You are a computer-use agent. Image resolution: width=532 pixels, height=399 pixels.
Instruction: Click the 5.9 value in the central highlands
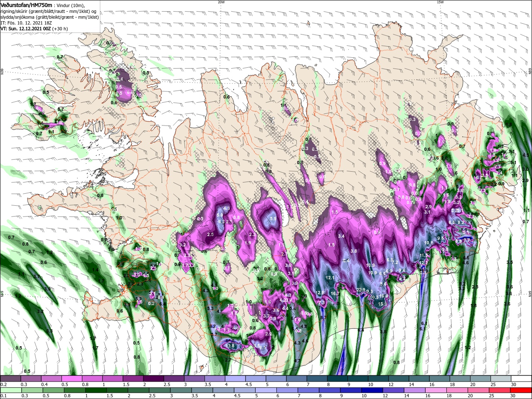[x=273, y=219]
